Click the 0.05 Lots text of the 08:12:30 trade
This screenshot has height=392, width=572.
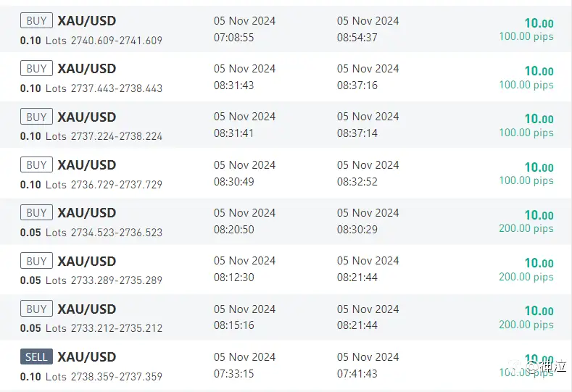point(43,280)
